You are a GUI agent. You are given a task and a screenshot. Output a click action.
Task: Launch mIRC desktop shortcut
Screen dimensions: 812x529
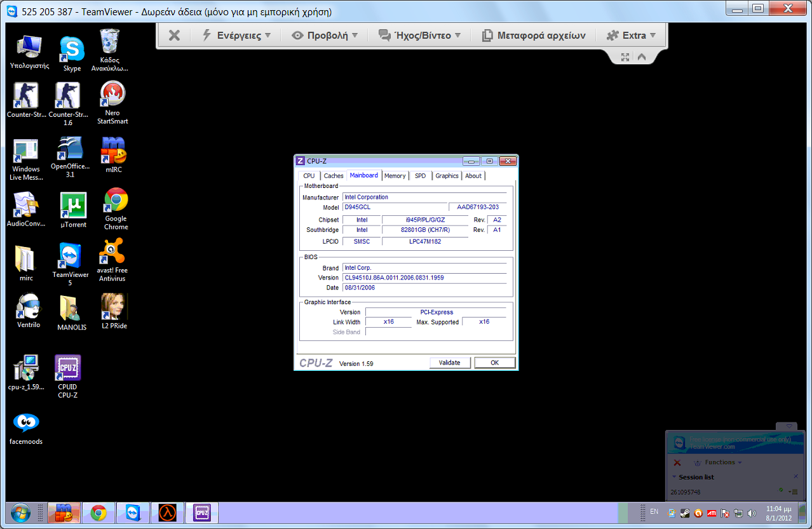114,155
